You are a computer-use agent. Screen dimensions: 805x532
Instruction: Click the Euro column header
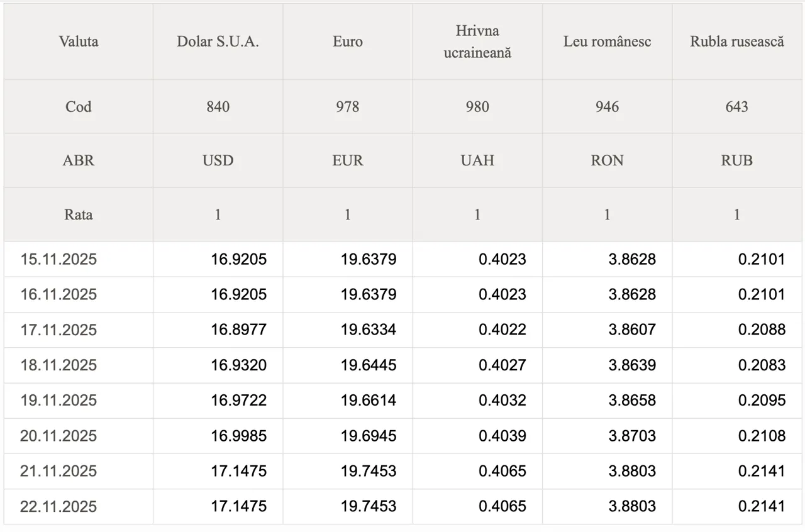348,42
